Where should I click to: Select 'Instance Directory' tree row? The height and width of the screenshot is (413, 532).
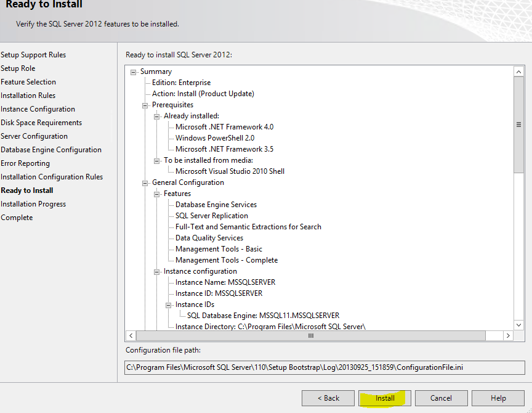click(270, 326)
